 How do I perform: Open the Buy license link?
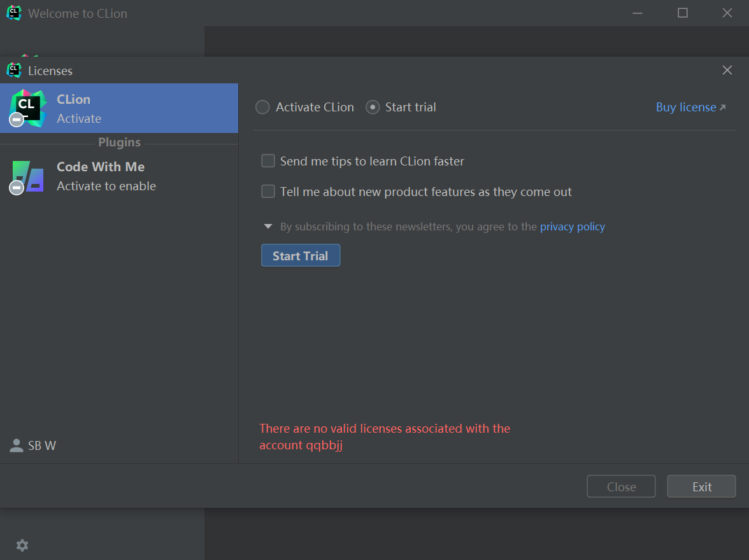690,108
